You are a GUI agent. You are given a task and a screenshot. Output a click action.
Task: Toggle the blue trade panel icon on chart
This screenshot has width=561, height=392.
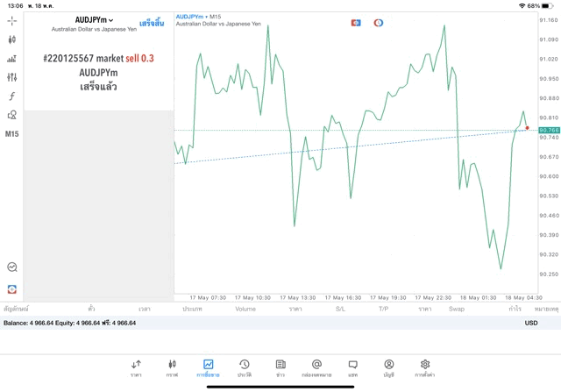tap(356, 23)
